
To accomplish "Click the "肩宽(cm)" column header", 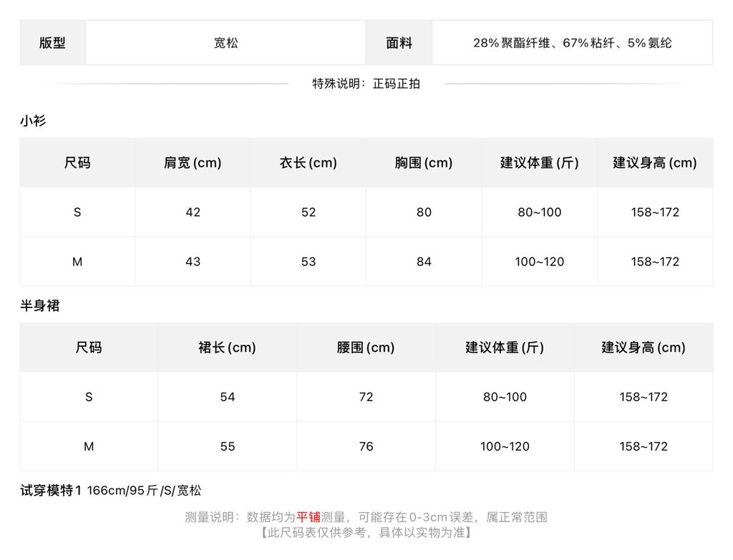I will pyautogui.click(x=193, y=162).
